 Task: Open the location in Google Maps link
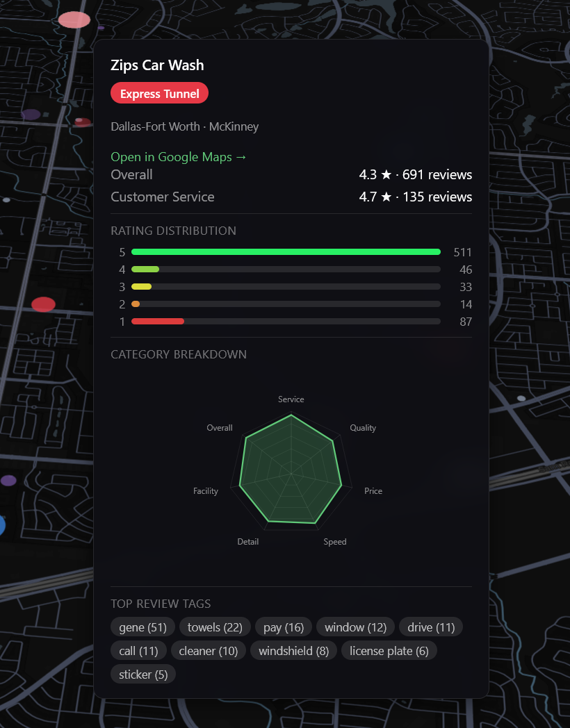coord(179,157)
